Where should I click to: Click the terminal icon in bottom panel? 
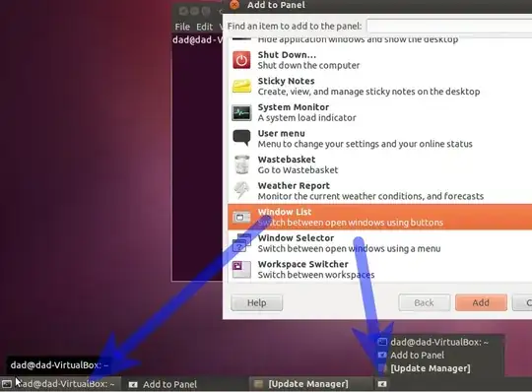(x=7, y=384)
